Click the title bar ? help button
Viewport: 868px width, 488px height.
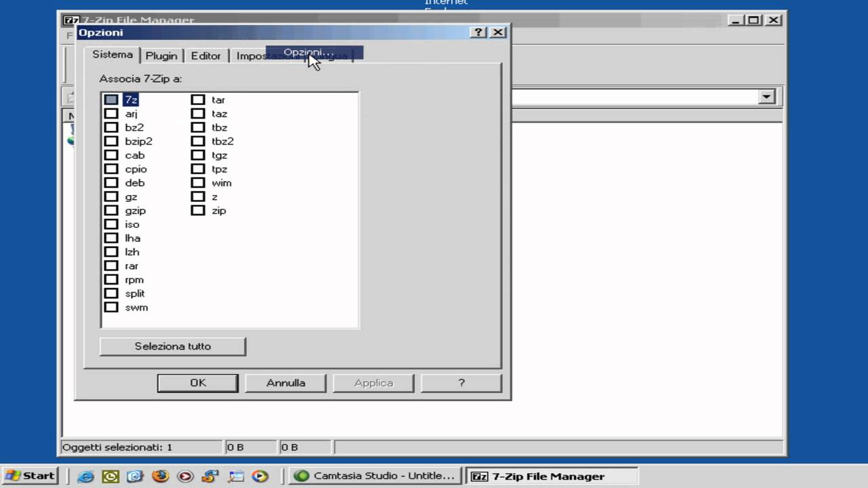[479, 32]
